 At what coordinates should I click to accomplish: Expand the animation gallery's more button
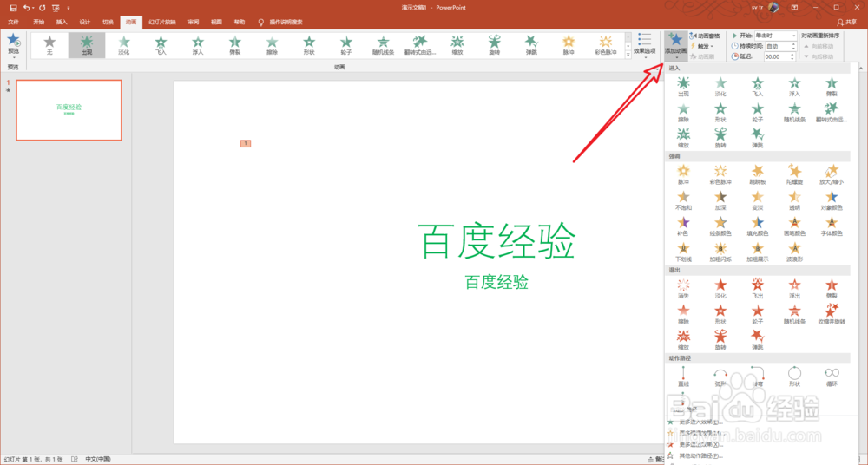628,55
